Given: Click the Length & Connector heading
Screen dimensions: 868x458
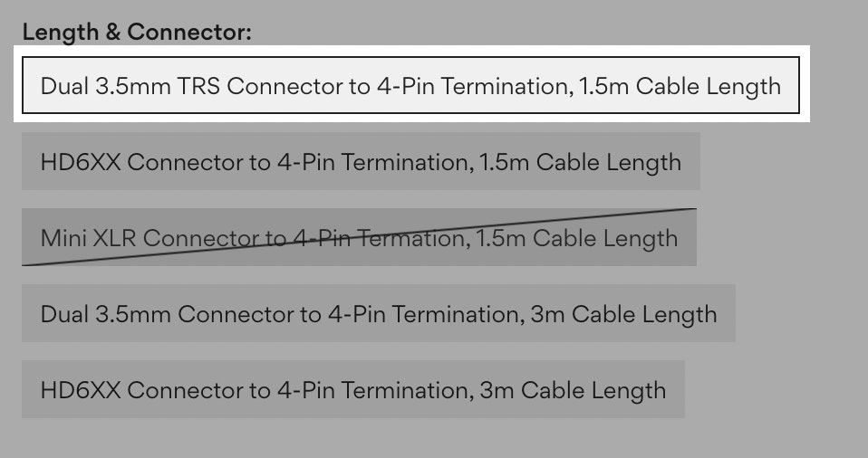Looking at the screenshot, I should pos(136,33).
